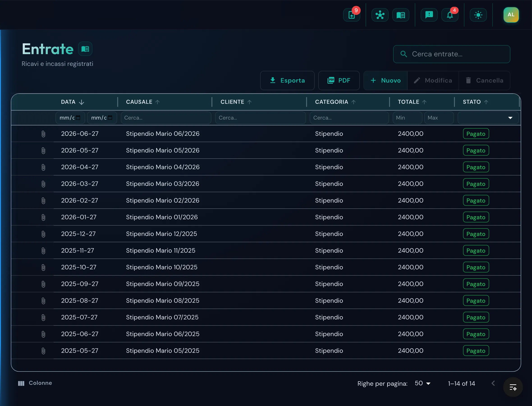Open the network hub icon in top bar
The height and width of the screenshot is (406, 532).
(380, 15)
